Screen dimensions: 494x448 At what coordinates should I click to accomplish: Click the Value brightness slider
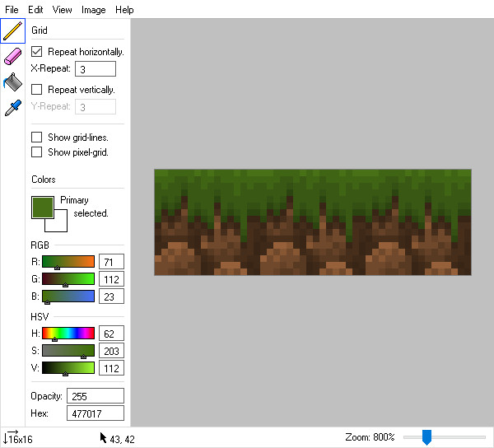click(68, 367)
